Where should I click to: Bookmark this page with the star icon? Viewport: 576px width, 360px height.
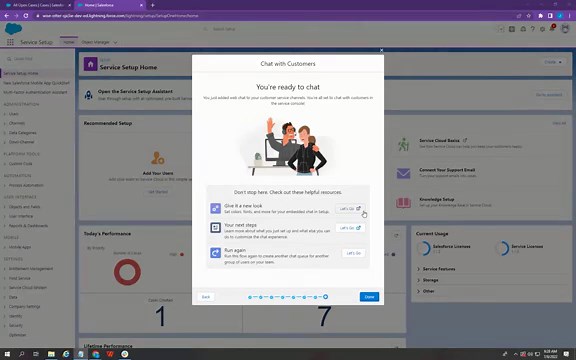click(529, 16)
